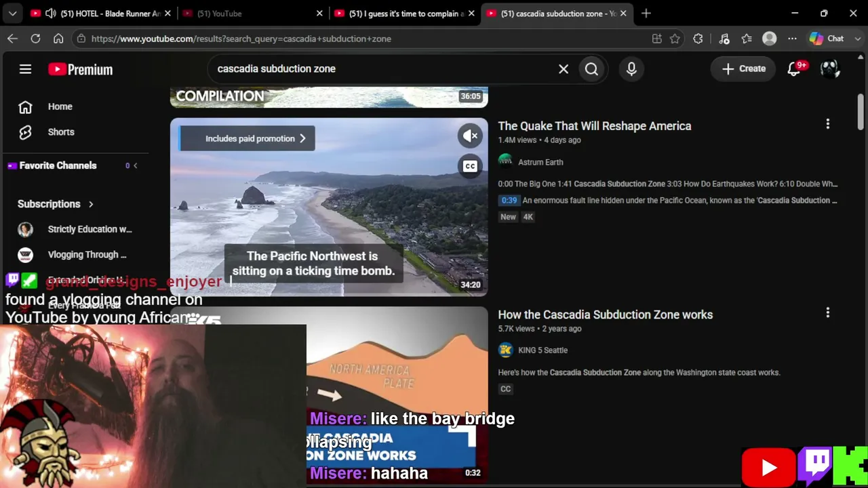Bookmark this page with the star
The image size is (868, 488).
tap(675, 39)
